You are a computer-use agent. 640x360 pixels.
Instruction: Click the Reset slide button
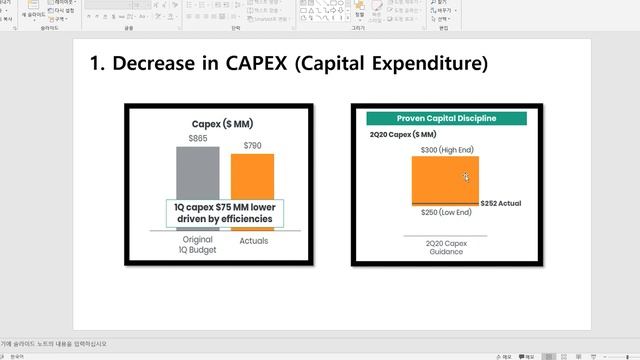[x=61, y=10]
